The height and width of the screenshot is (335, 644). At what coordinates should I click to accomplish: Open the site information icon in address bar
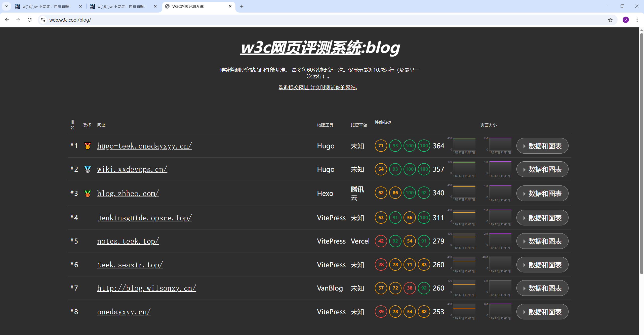click(x=43, y=20)
